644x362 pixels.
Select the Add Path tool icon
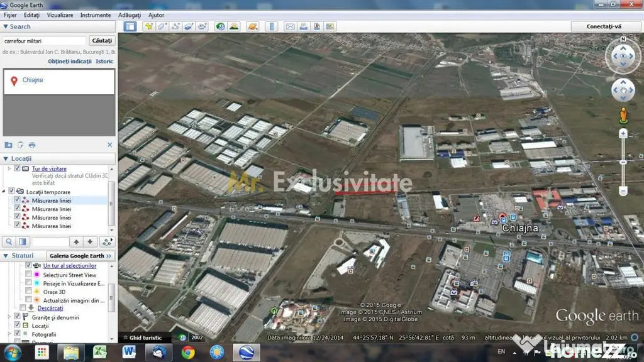(x=175, y=26)
